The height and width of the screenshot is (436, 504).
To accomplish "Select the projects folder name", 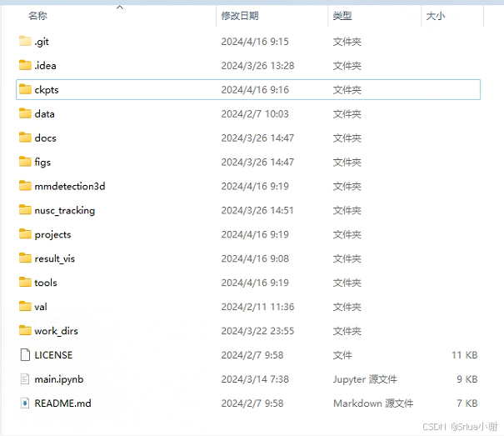I will pos(52,234).
